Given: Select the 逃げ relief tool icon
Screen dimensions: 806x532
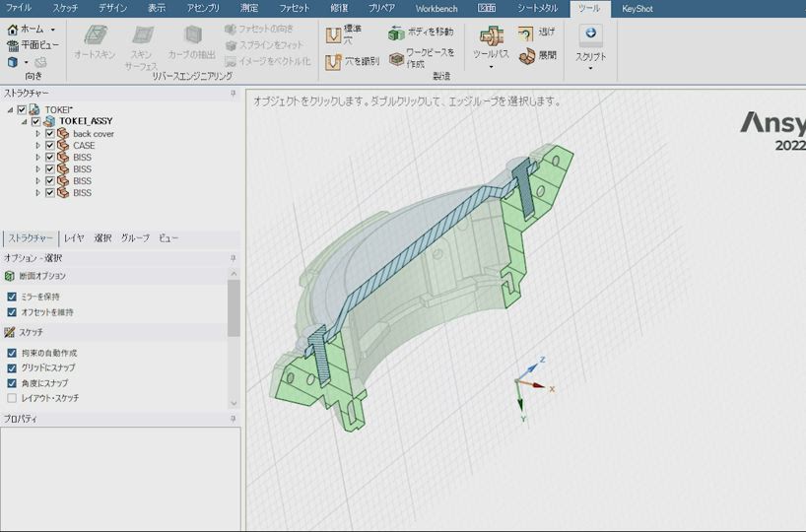Looking at the screenshot, I should click(x=526, y=33).
